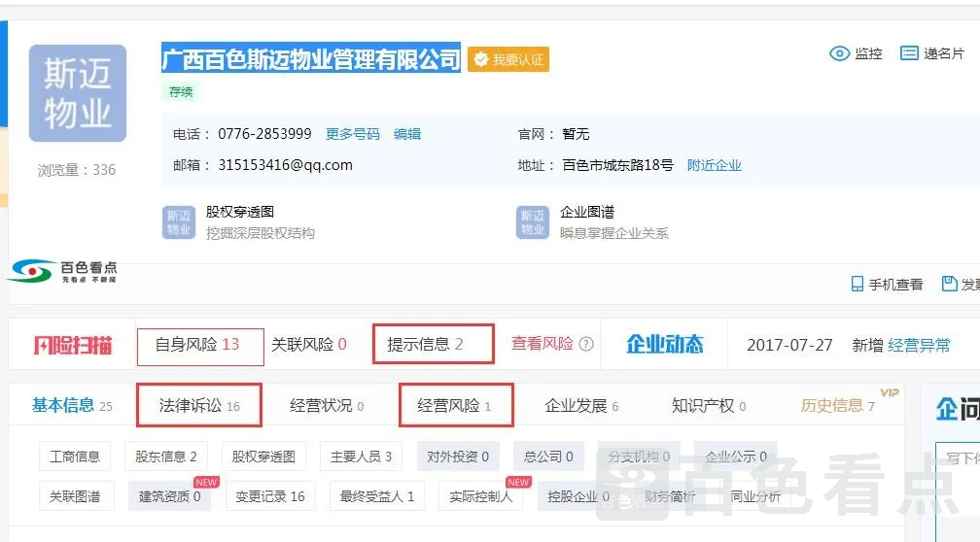Select the 变更记录 16 sub-item
This screenshot has width=980, height=542.
click(x=270, y=495)
